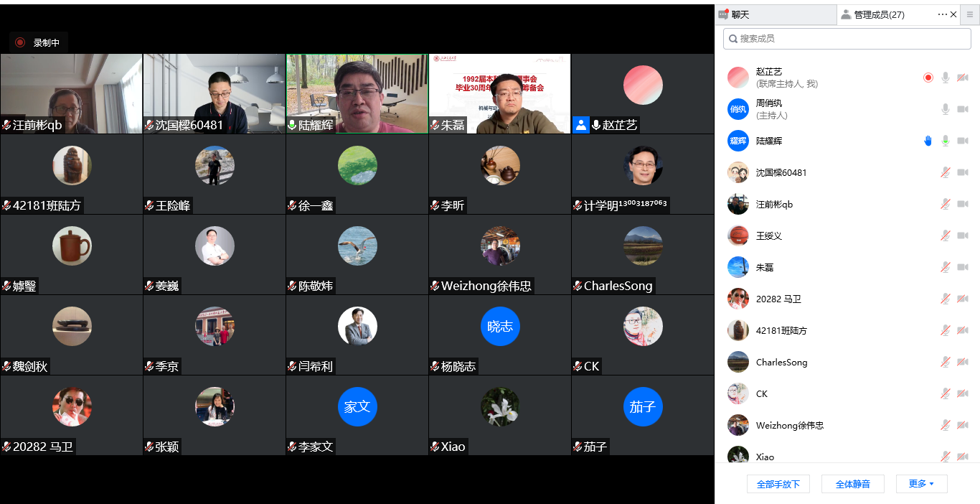
Task: Click the hamburger menu icon at panel top-right
Action: coord(970,14)
